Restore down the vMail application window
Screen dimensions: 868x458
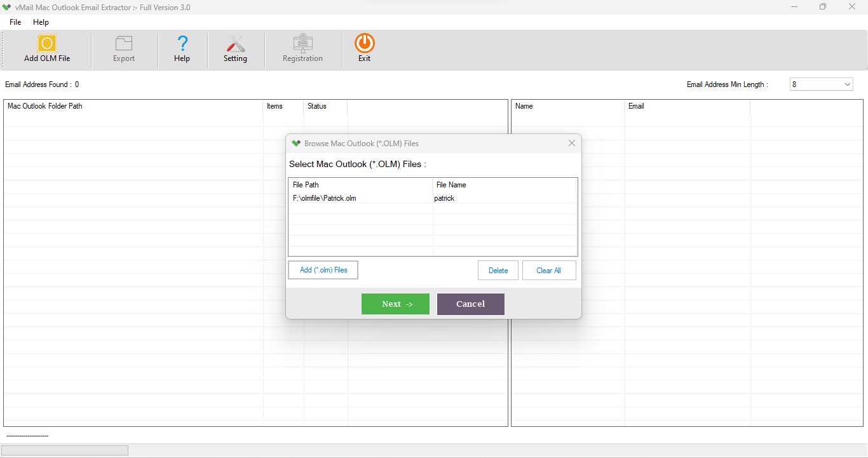pyautogui.click(x=823, y=7)
